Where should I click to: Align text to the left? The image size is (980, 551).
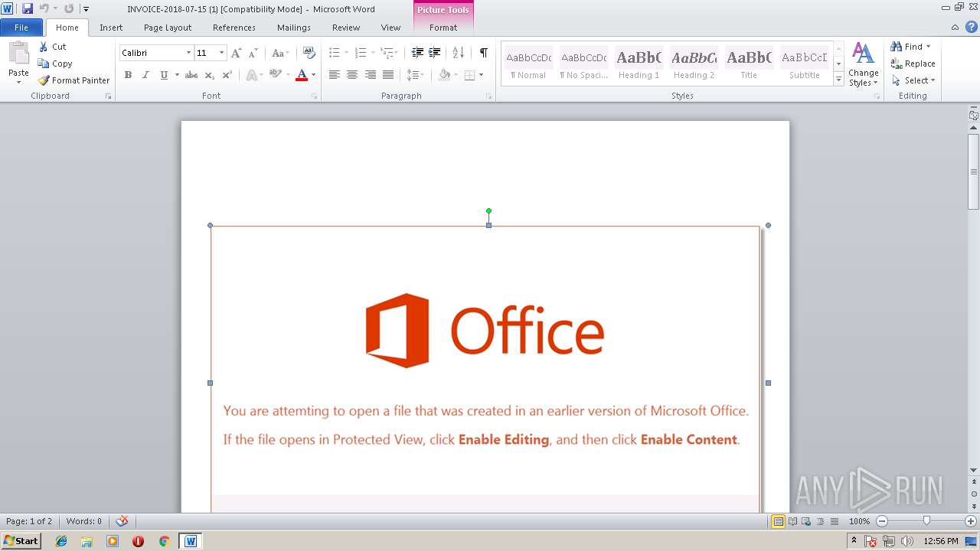tap(335, 75)
